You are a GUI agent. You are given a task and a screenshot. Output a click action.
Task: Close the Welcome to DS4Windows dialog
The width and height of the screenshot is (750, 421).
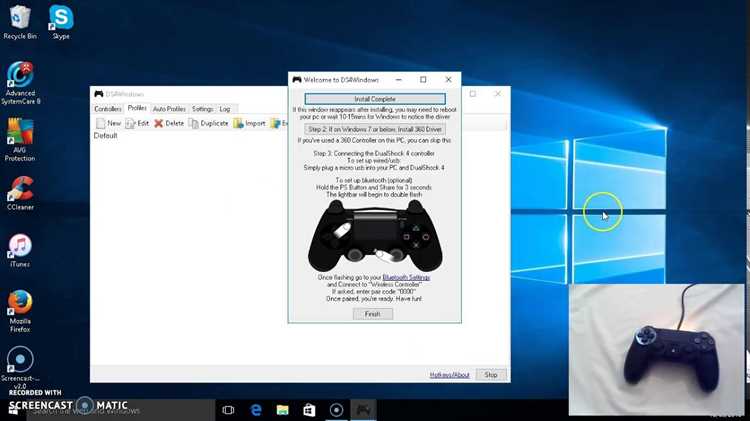[448, 80]
